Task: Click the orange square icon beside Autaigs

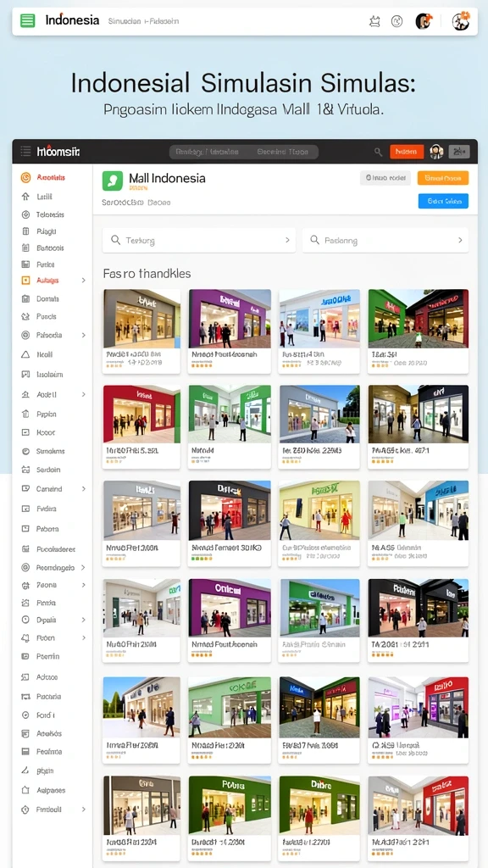Action: (x=25, y=280)
